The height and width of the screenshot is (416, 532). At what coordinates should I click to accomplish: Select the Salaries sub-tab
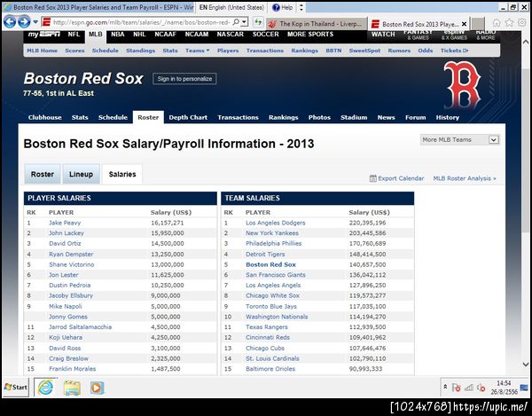122,174
